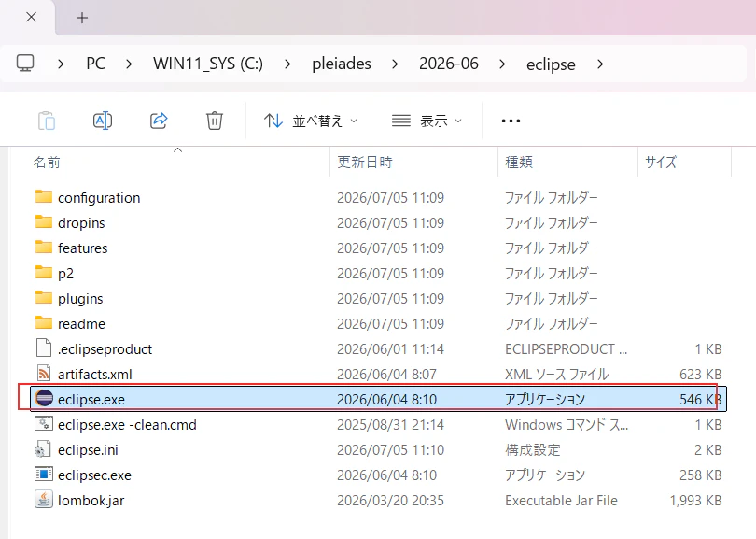This screenshot has height=539, width=756.
Task: Select the .eclipseproduct file icon
Action: (x=44, y=348)
